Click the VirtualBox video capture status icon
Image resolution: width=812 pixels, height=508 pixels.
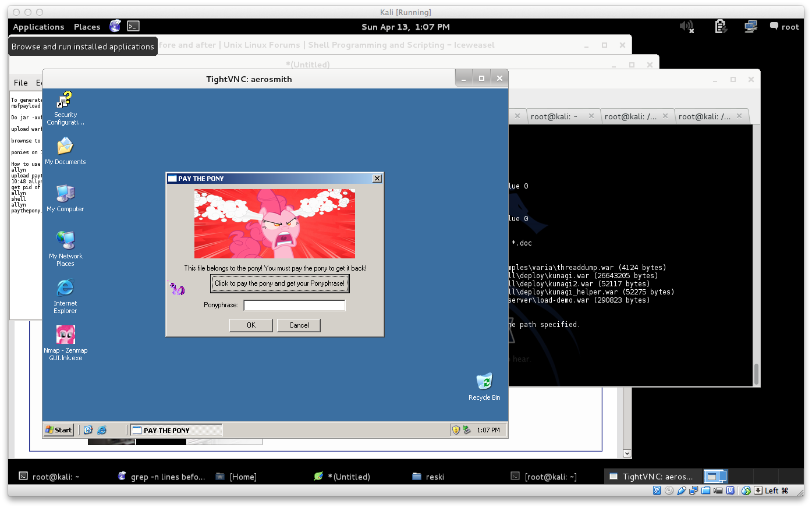[718, 491]
